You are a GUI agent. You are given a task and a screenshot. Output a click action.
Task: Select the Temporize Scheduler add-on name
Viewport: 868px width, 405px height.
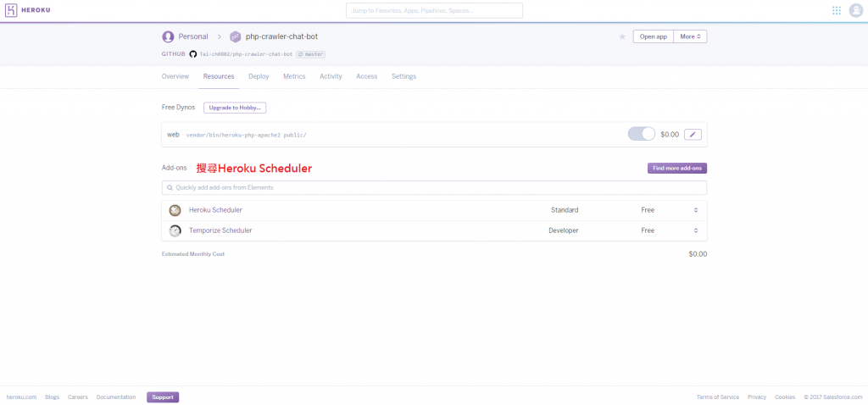(x=220, y=230)
